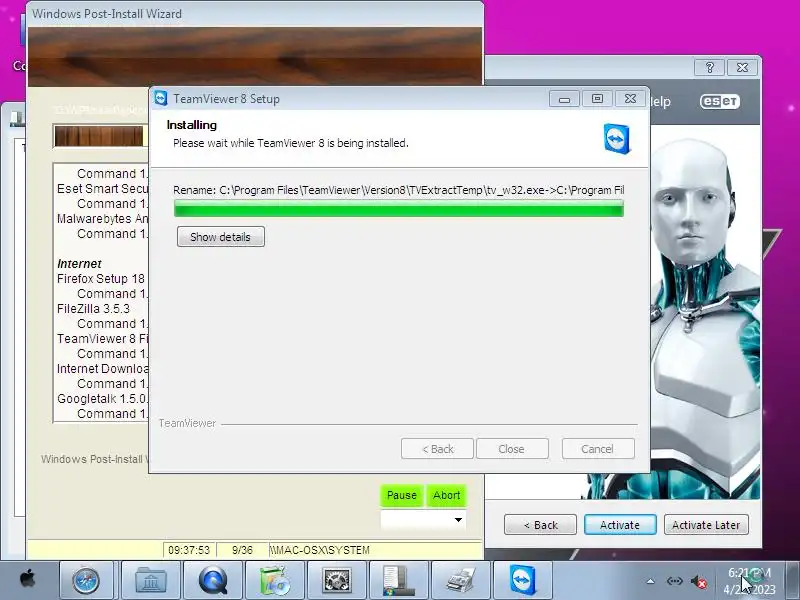Open the dropdown below Pause and Abort

click(x=423, y=520)
